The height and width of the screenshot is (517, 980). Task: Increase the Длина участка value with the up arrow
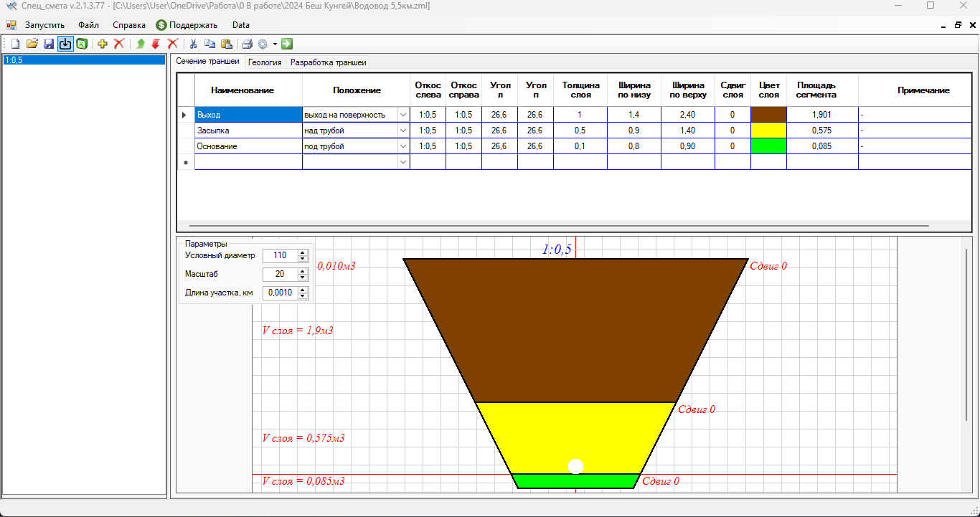tap(303, 290)
